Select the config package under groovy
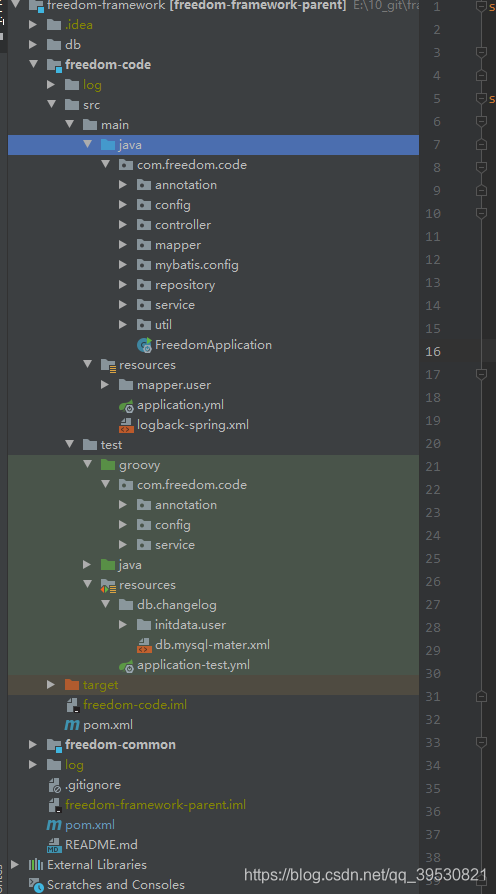The width and height of the screenshot is (496, 894). (173, 525)
